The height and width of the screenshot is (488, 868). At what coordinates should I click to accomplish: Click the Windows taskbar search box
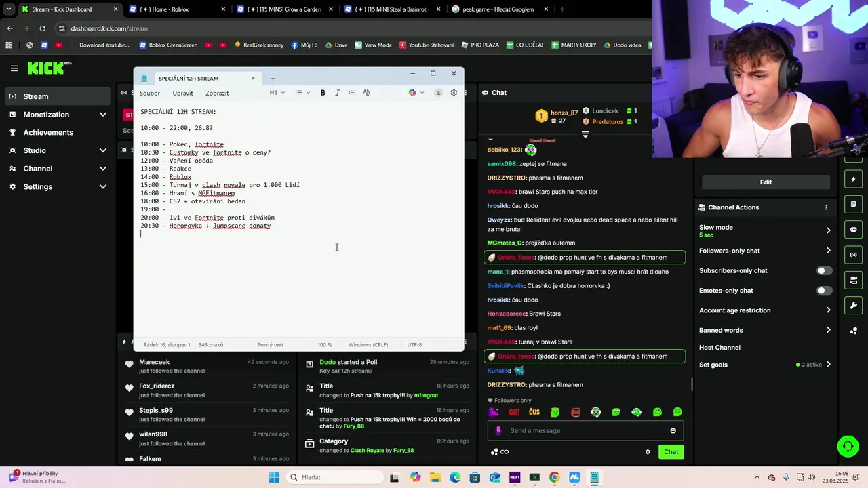point(335,477)
